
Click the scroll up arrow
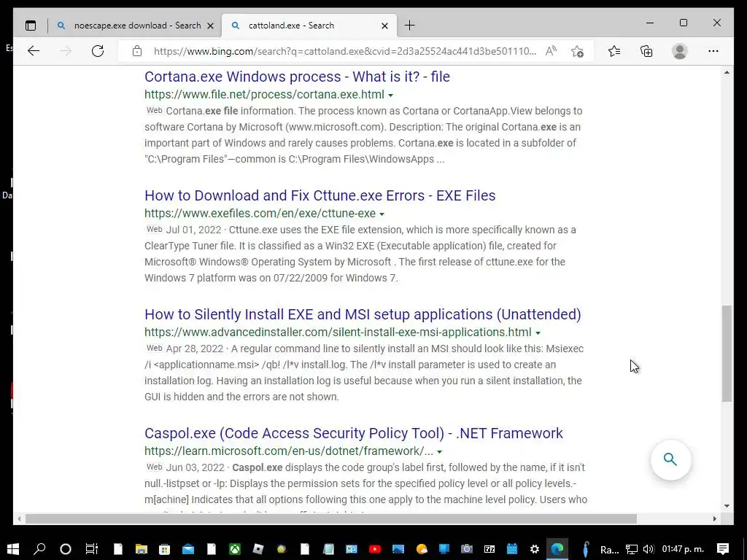[x=727, y=72]
